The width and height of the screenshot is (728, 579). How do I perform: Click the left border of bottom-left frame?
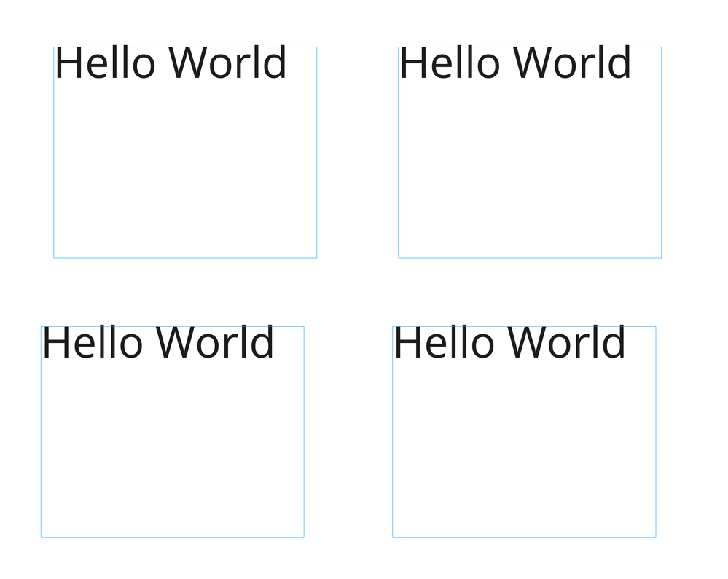click(x=42, y=432)
